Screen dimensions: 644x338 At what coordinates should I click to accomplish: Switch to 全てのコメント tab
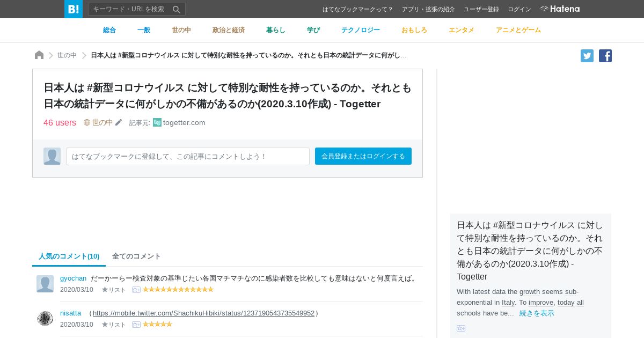pos(136,256)
